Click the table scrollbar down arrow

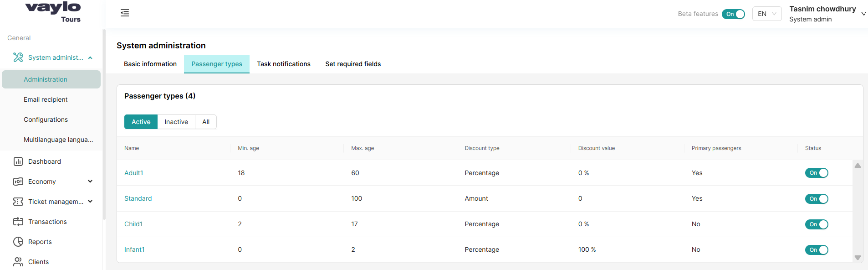[x=858, y=258]
